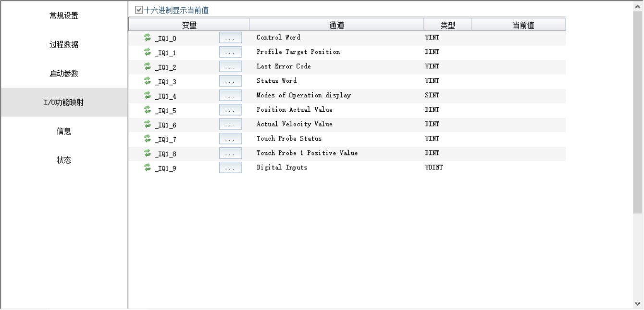
Task: Open the 过程数据 tab
Action: pyautogui.click(x=64, y=44)
